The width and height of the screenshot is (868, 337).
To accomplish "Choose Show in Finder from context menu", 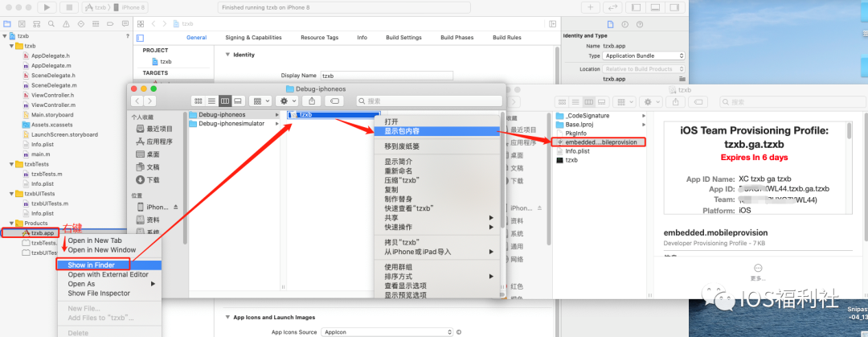I will [109, 265].
